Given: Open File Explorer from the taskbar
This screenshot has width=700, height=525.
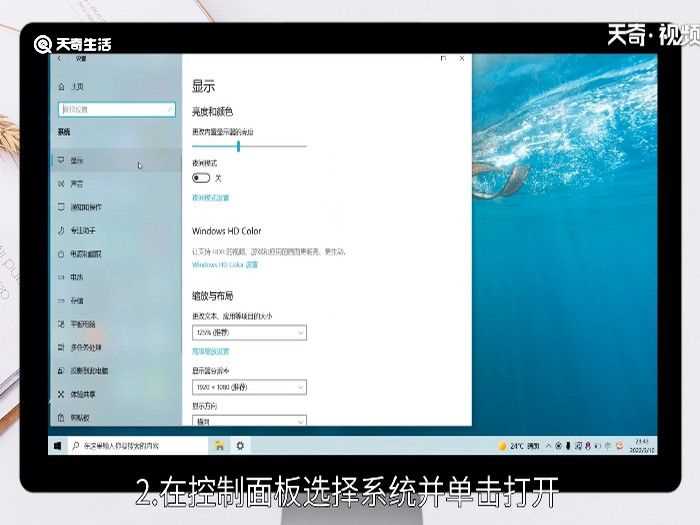Looking at the screenshot, I should pos(219,446).
